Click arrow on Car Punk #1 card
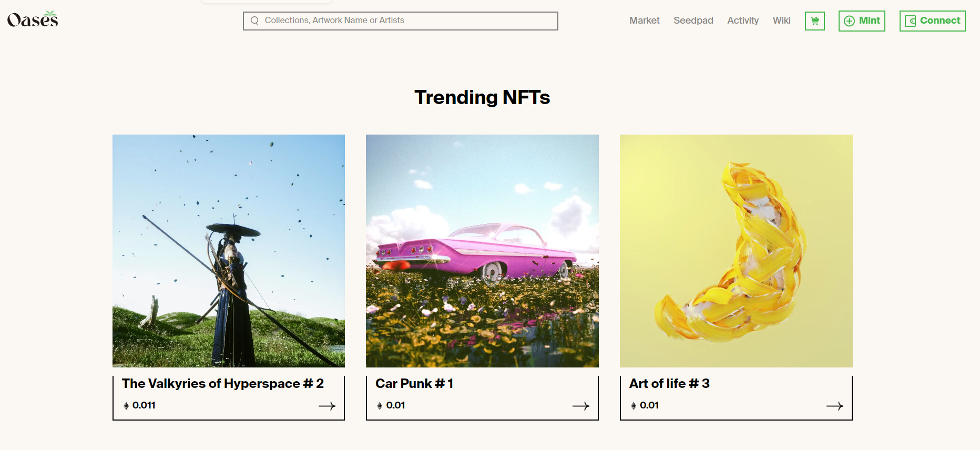 point(580,406)
